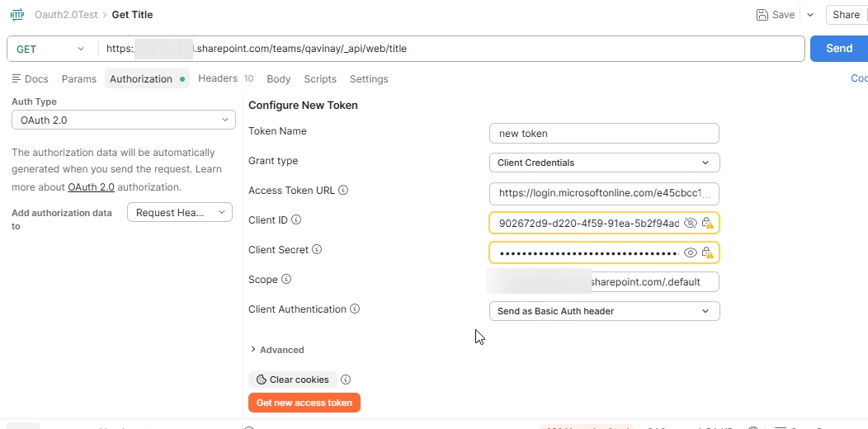Click the Save disk icon
The image size is (868, 429).
[762, 15]
